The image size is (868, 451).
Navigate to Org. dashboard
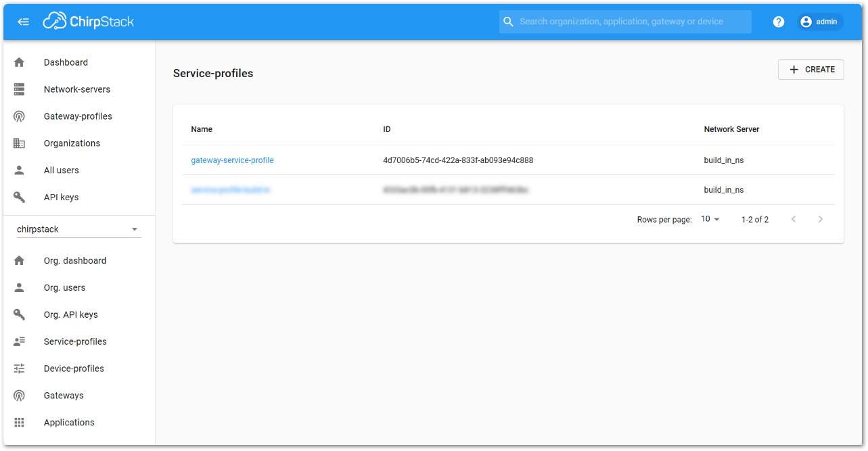tap(75, 260)
